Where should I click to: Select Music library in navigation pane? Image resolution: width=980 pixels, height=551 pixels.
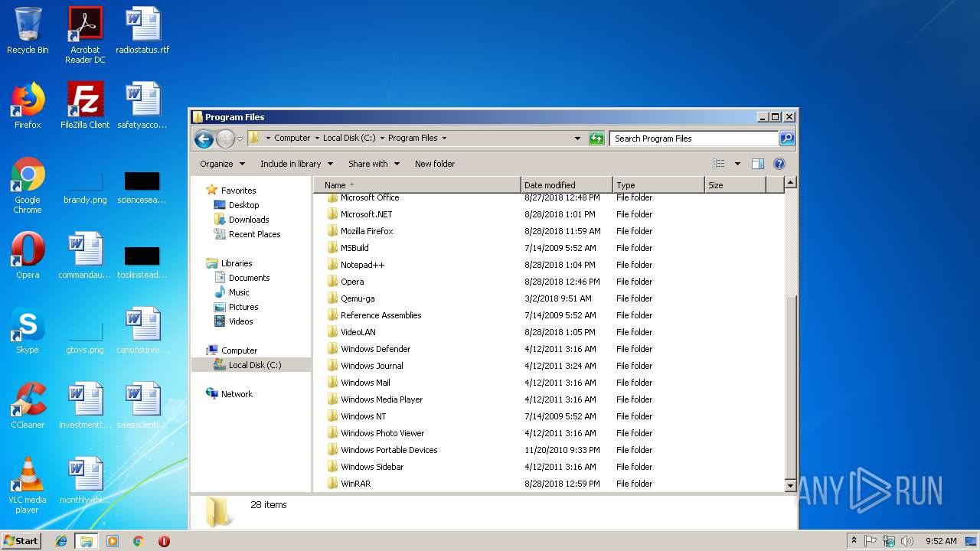(239, 292)
